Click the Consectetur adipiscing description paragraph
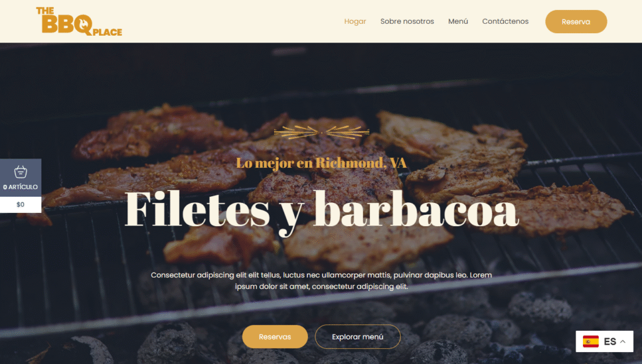This screenshot has width=642, height=364. coord(322,281)
